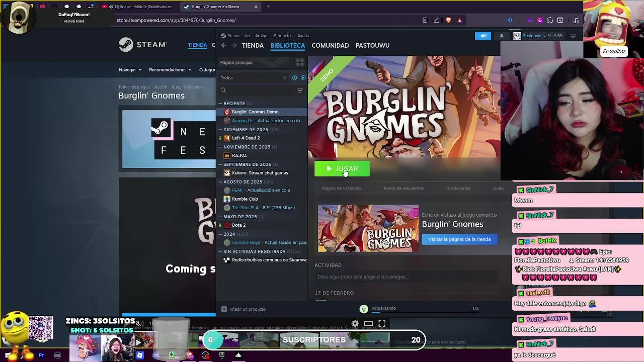
Task: Click Página principal library home button
Action: 255,62
